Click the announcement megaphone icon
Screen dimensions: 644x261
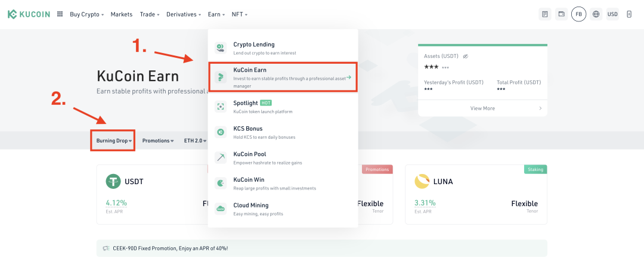(x=106, y=248)
